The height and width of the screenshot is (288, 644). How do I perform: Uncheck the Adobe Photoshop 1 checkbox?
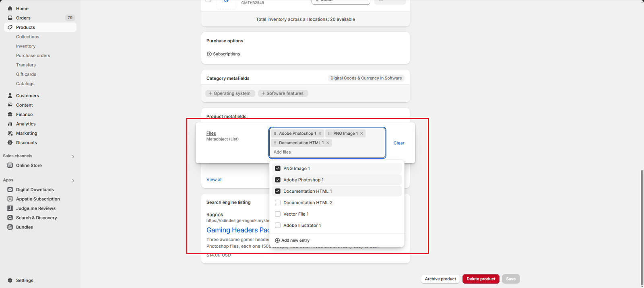[x=278, y=180]
